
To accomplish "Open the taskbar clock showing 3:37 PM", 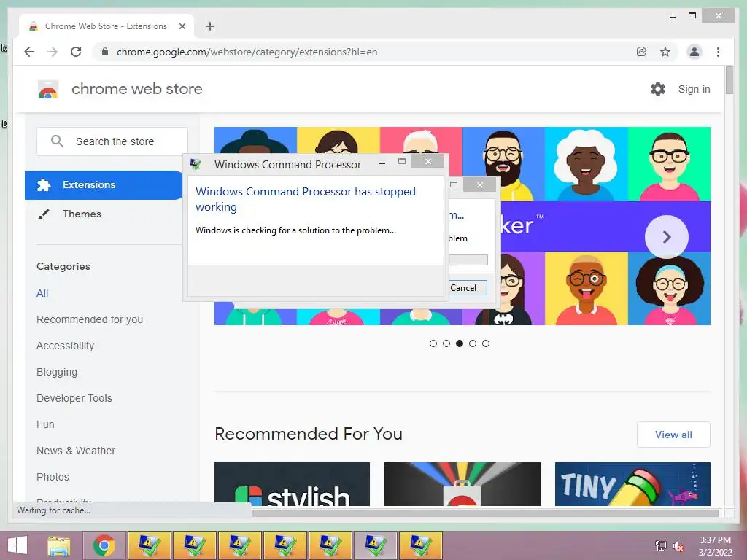I will [x=715, y=546].
